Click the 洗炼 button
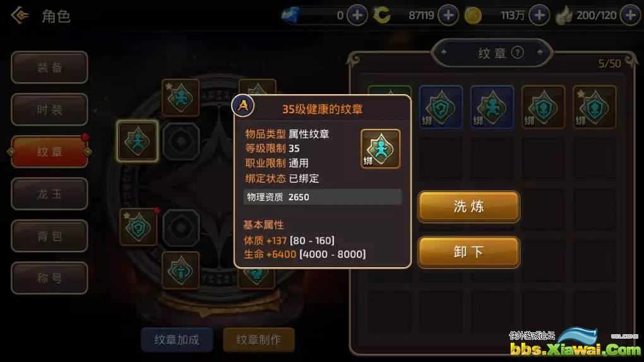644x362 pixels. 468,206
